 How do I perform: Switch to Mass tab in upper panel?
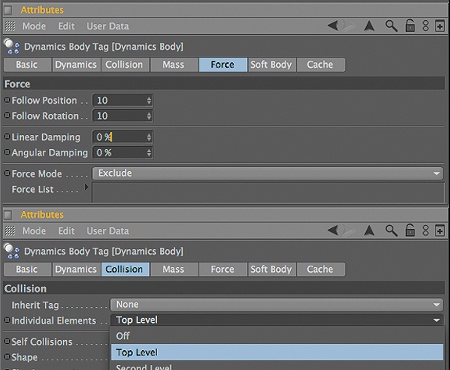[x=174, y=65]
